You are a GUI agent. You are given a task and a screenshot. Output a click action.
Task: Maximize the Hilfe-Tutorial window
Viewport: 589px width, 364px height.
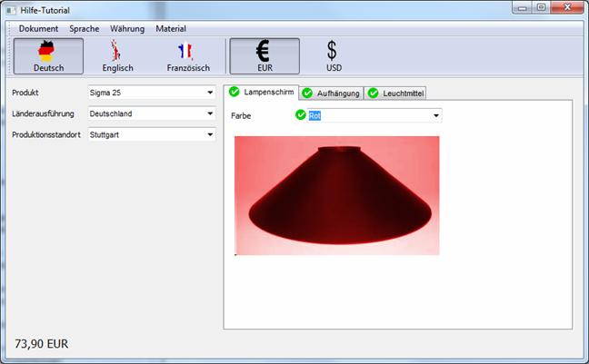pyautogui.click(x=541, y=7)
